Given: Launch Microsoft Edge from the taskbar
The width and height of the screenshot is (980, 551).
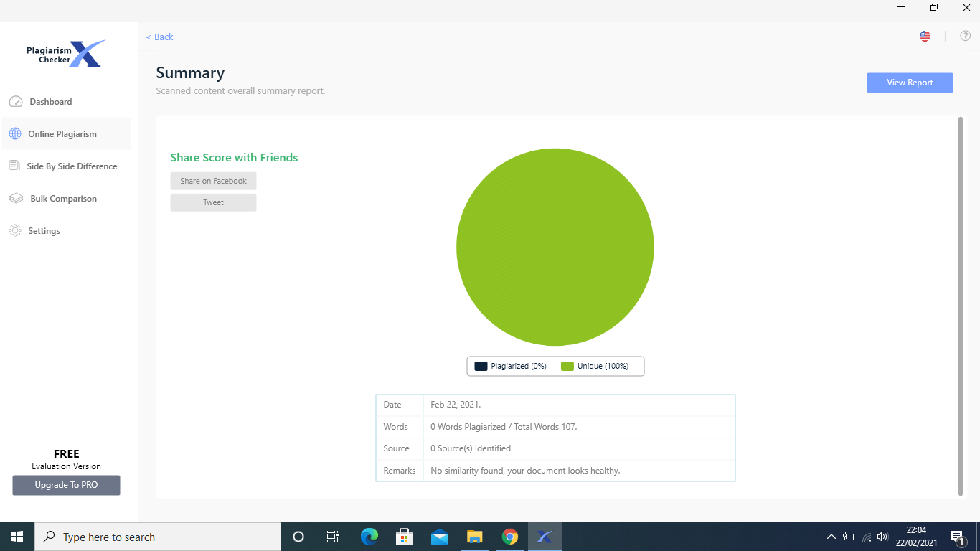Looking at the screenshot, I should [369, 537].
